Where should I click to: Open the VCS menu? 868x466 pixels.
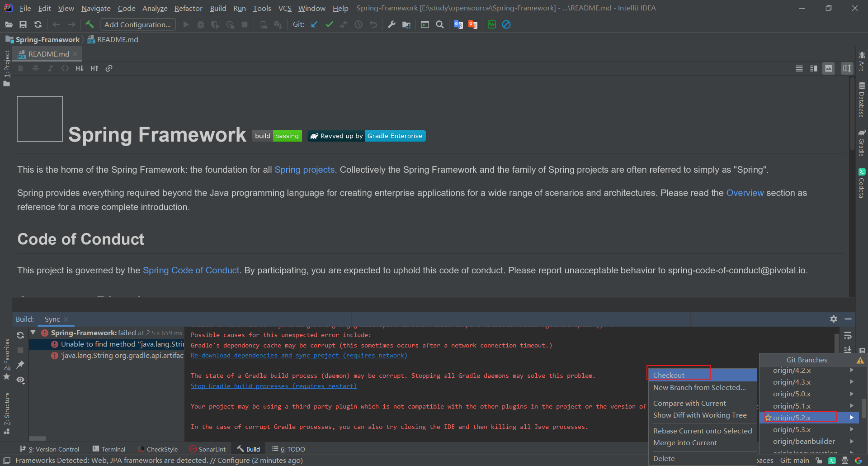[285, 8]
